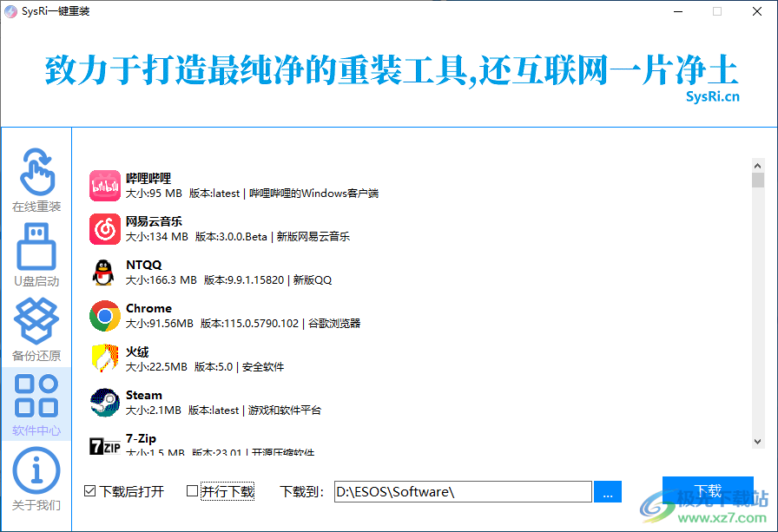Click the ... folder selection button
Screen dimensions: 778x532
click(x=607, y=491)
